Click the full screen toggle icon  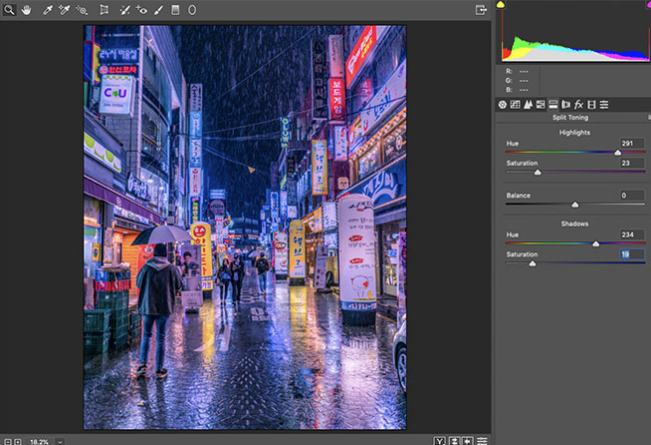click(x=481, y=10)
